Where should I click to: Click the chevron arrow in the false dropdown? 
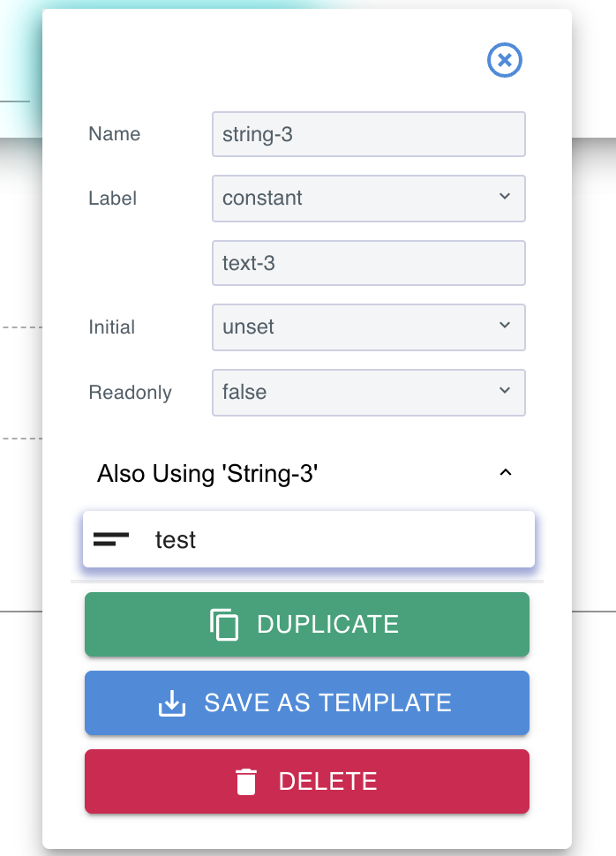click(x=505, y=390)
